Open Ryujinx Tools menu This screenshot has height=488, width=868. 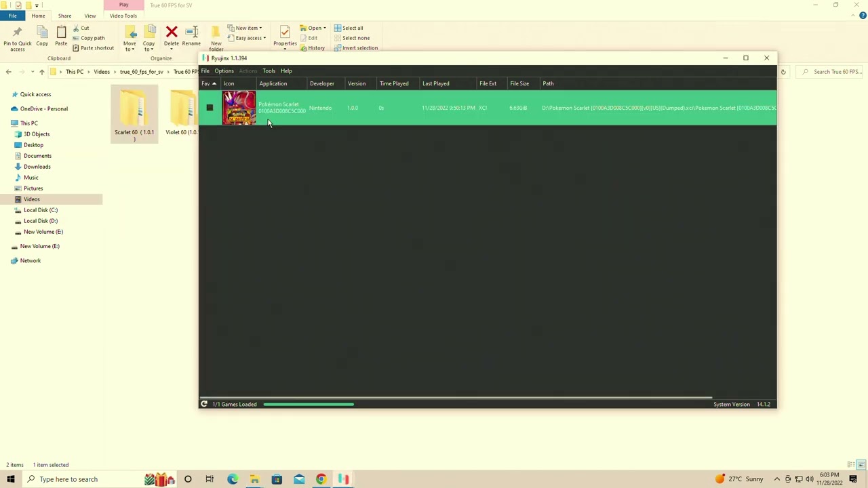pyautogui.click(x=269, y=70)
